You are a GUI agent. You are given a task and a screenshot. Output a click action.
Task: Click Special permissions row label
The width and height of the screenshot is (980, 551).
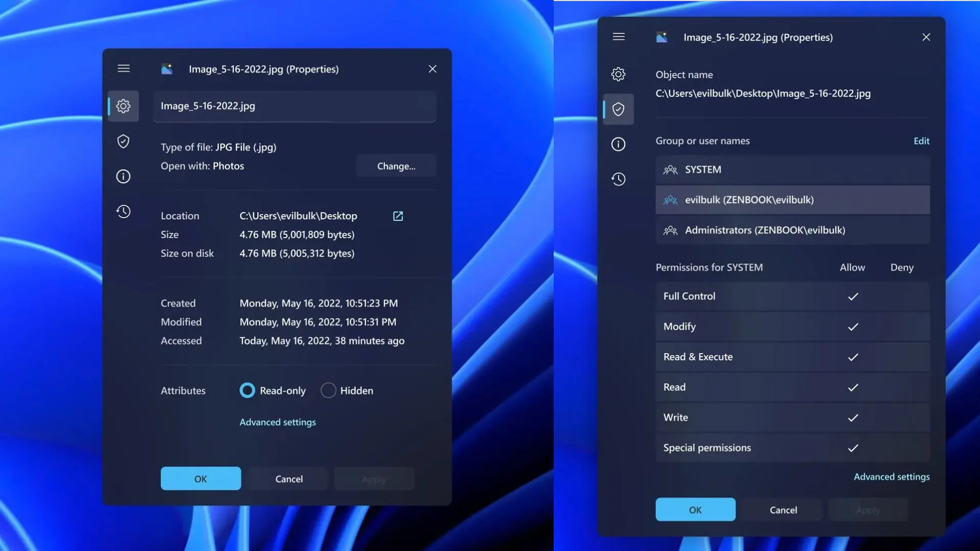click(707, 448)
